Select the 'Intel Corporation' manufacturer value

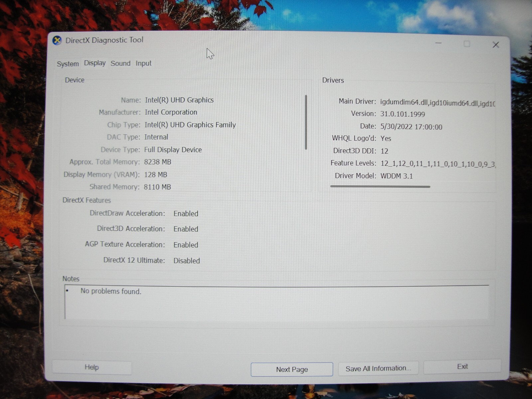click(x=171, y=112)
